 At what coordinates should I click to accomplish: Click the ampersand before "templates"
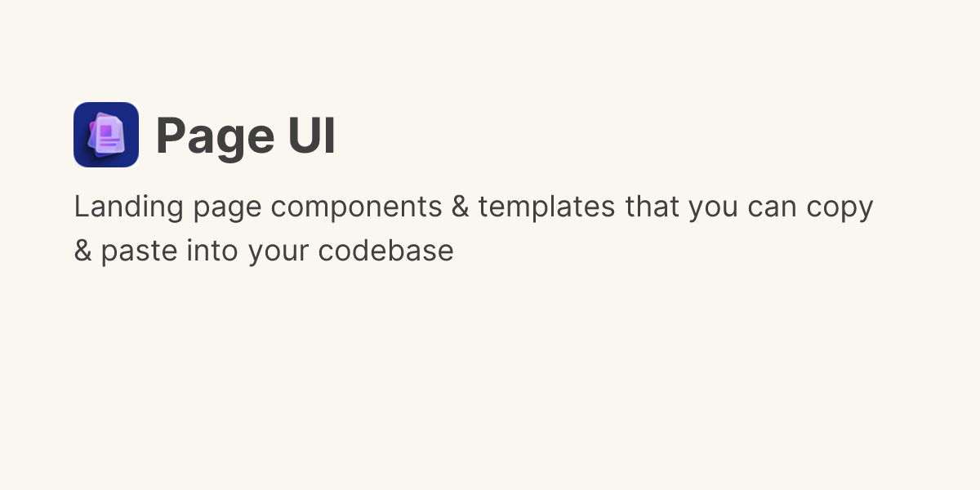coord(460,207)
